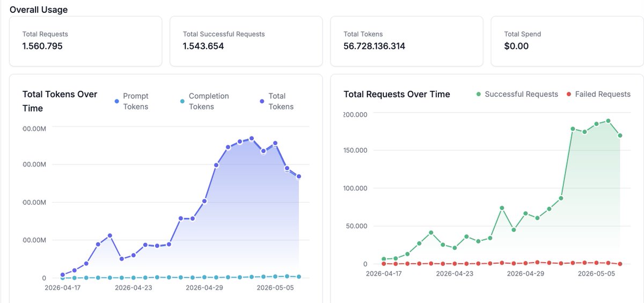
Task: Toggle Prompt Tokens legend series
Action: (x=131, y=101)
